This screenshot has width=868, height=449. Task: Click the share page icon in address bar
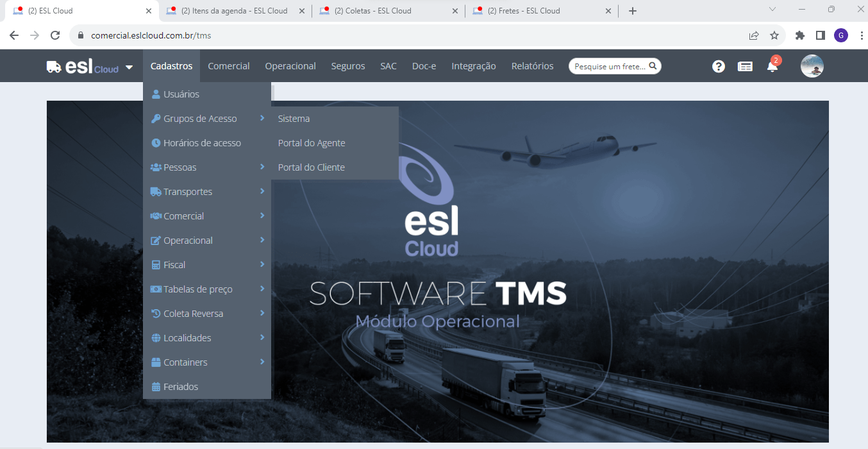(754, 35)
